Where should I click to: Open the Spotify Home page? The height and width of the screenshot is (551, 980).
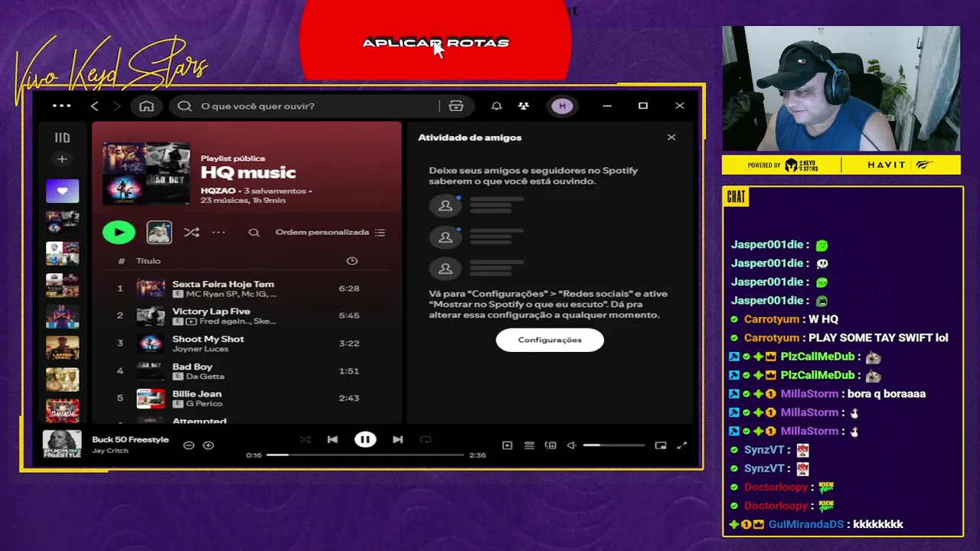point(146,106)
